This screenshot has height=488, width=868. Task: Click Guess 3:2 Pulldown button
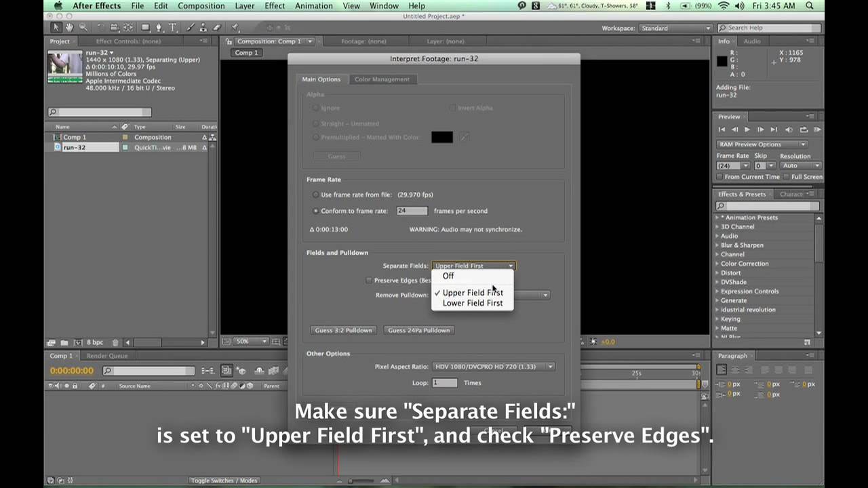(x=343, y=330)
